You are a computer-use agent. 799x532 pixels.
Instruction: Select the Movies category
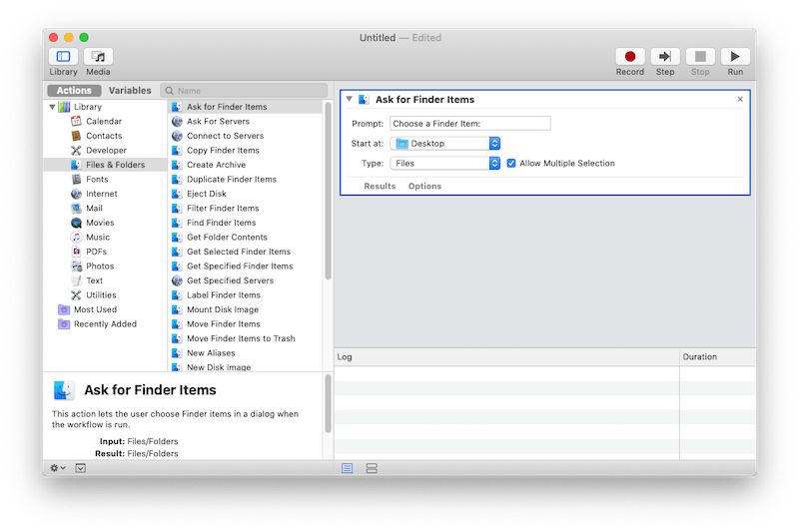pos(100,223)
